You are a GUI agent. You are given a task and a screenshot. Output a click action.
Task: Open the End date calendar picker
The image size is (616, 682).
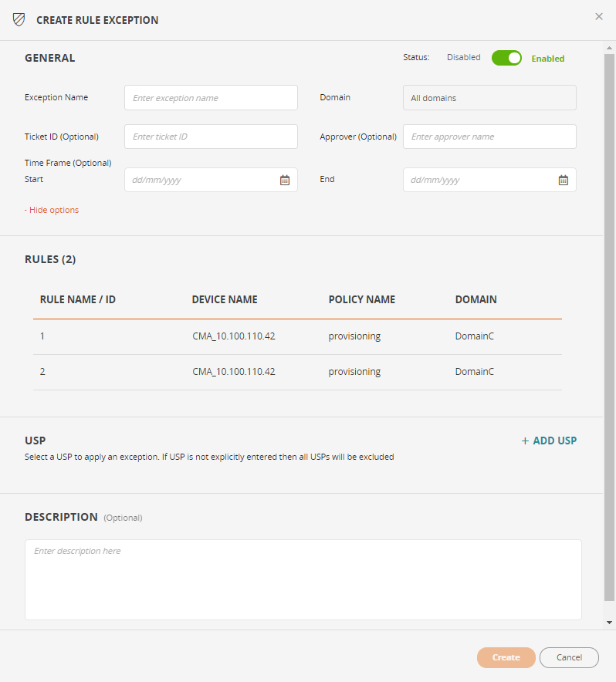(x=564, y=180)
